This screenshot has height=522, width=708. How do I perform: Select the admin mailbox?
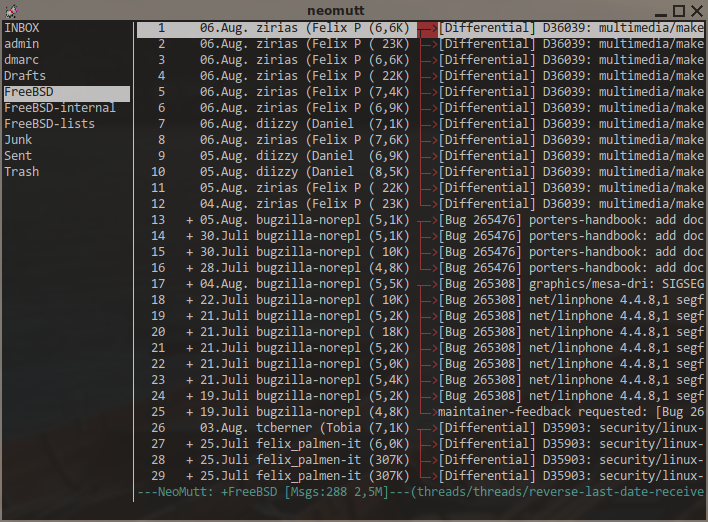[x=22, y=44]
